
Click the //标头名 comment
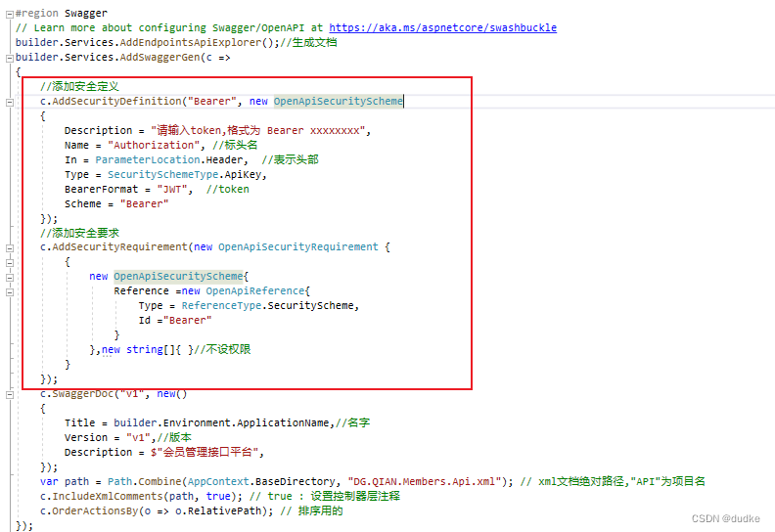(235, 146)
